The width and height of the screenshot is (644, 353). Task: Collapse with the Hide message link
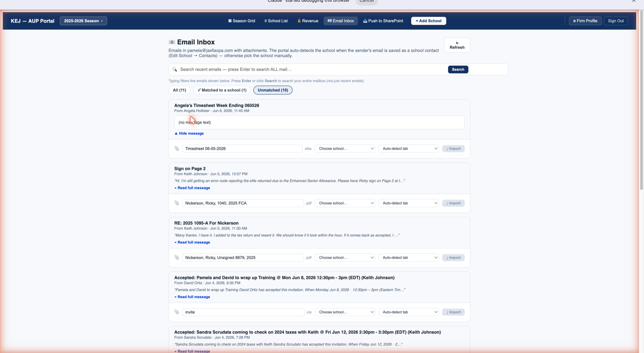[189, 133]
